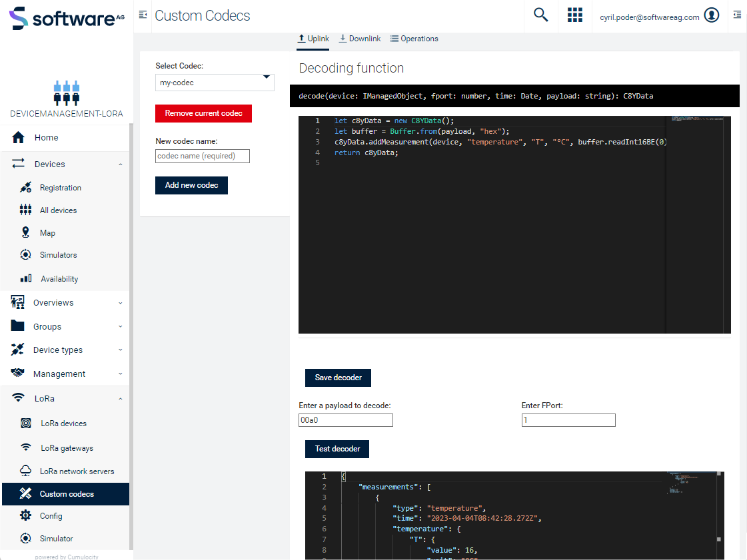Click the LoRa gateways wifi icon

26,447
